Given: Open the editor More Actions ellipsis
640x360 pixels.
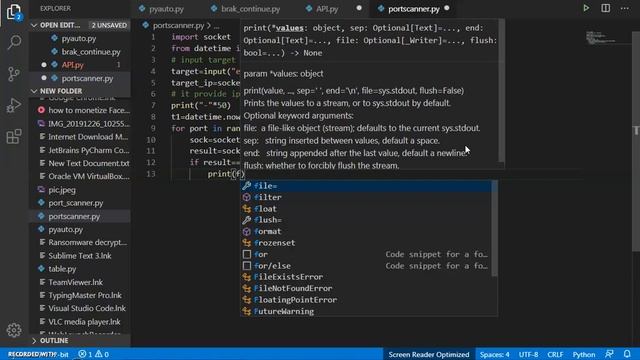Looking at the screenshot, I should (x=624, y=8).
